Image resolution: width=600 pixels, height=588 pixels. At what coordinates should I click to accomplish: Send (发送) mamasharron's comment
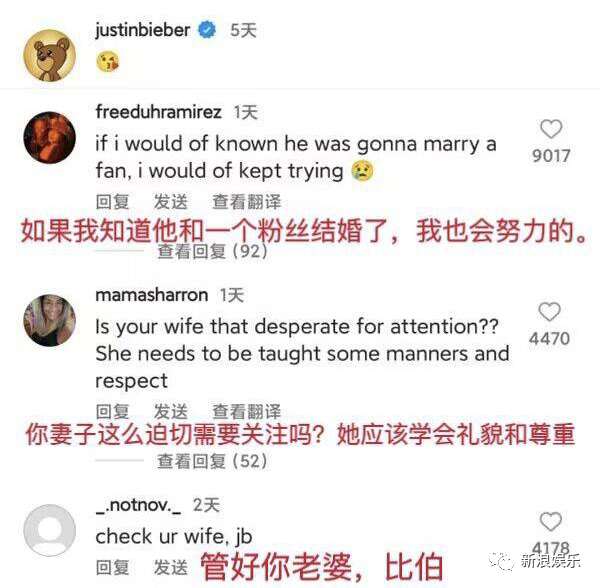click(171, 411)
